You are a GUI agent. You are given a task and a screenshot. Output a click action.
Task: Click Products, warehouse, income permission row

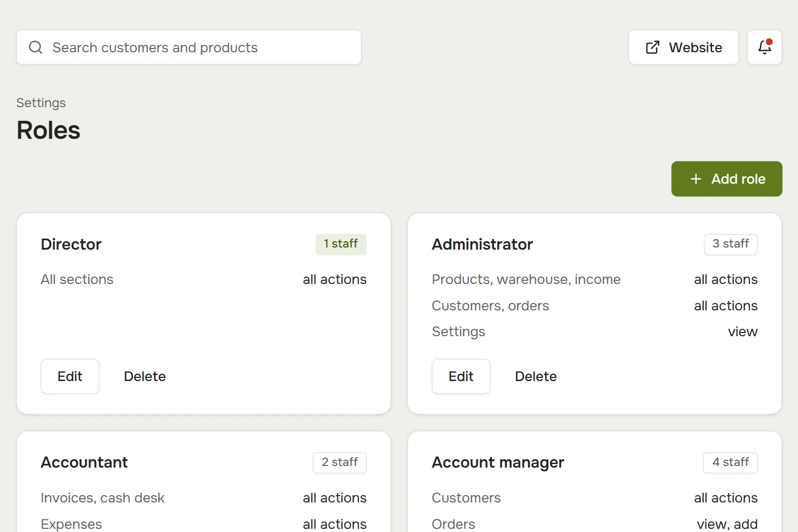pos(595,279)
